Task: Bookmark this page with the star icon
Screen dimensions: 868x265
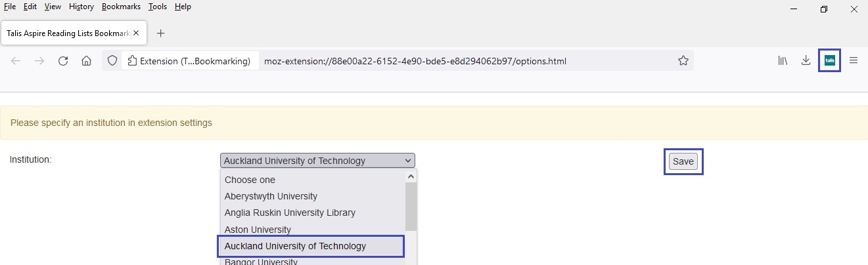Action: 683,61
